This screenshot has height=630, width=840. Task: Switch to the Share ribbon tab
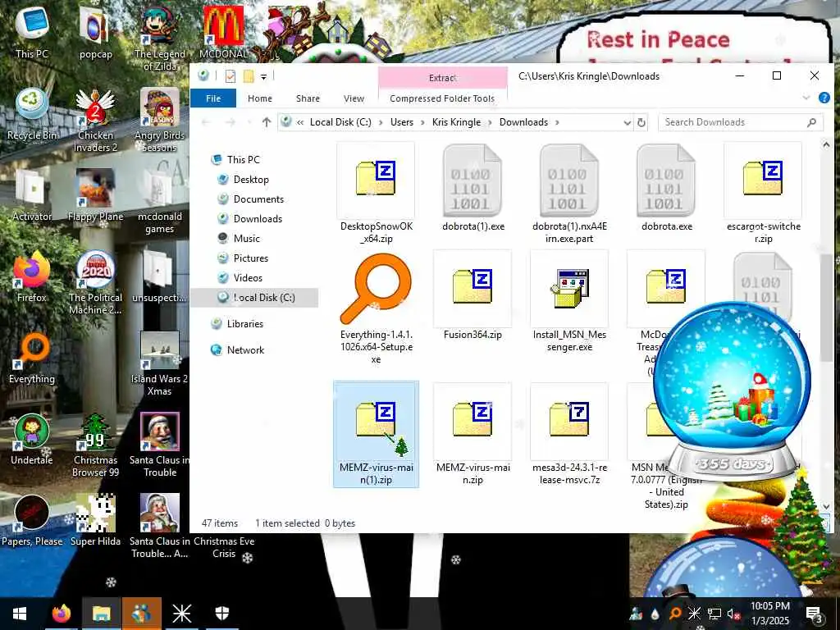308,98
